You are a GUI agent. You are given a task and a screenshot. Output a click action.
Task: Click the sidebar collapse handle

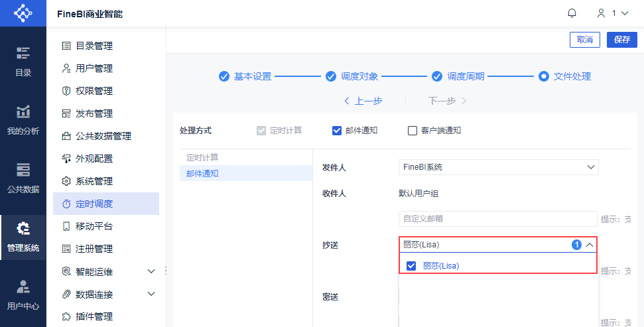tap(166, 271)
